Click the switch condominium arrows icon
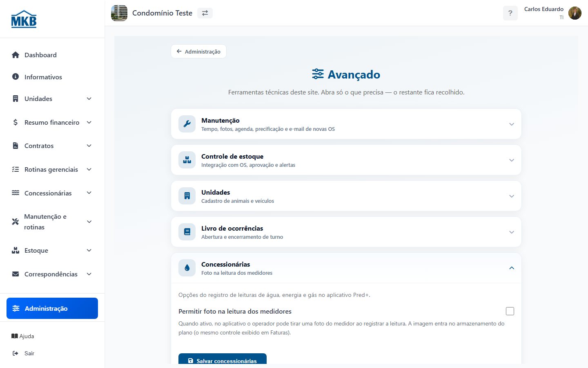 tap(205, 13)
